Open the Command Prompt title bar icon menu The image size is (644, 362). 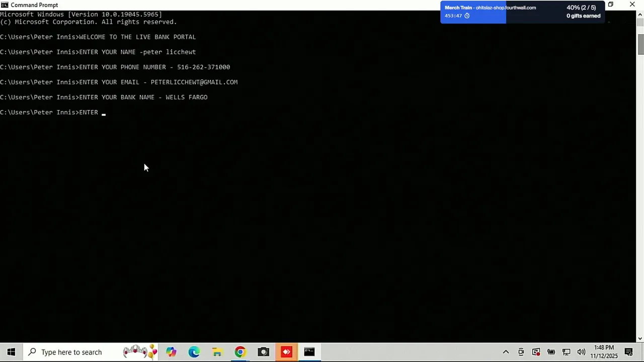(x=5, y=5)
